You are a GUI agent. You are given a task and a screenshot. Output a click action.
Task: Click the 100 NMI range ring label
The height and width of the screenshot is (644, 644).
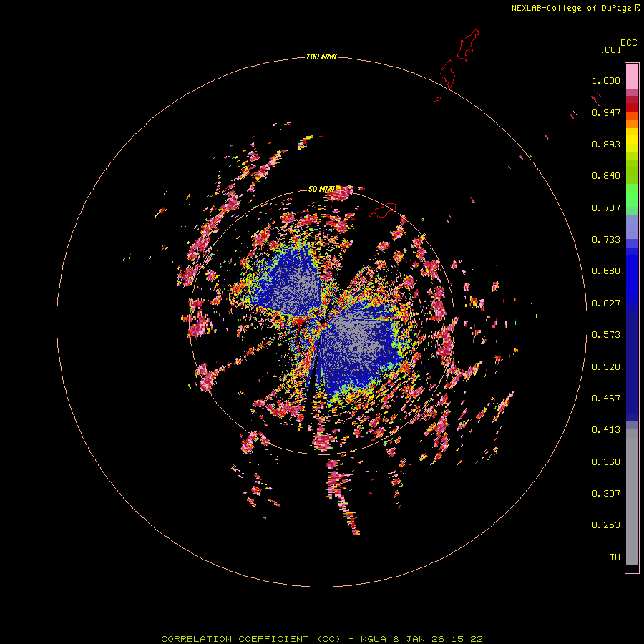pyautogui.click(x=321, y=57)
